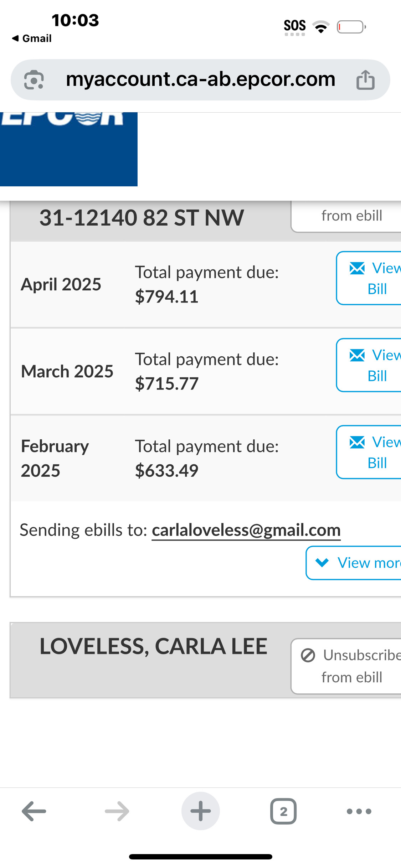Tap the Google Lens icon in address bar
This screenshot has height=868, width=401.
point(34,80)
